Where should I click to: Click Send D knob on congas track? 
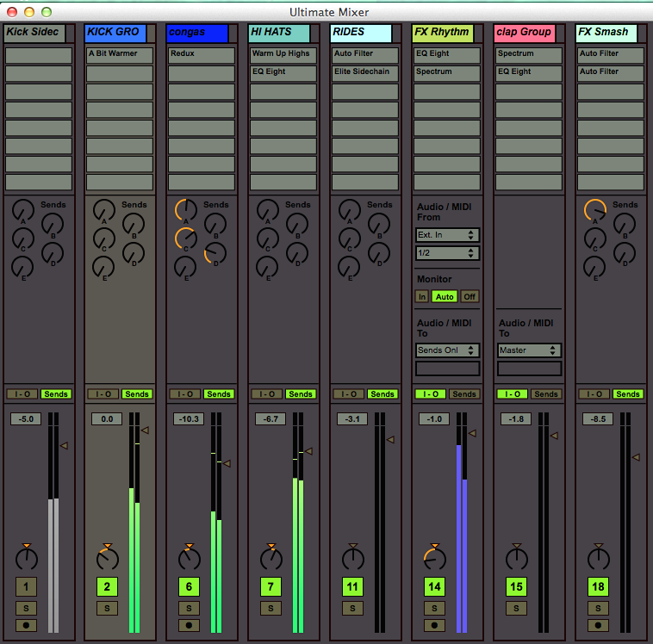[x=215, y=252]
